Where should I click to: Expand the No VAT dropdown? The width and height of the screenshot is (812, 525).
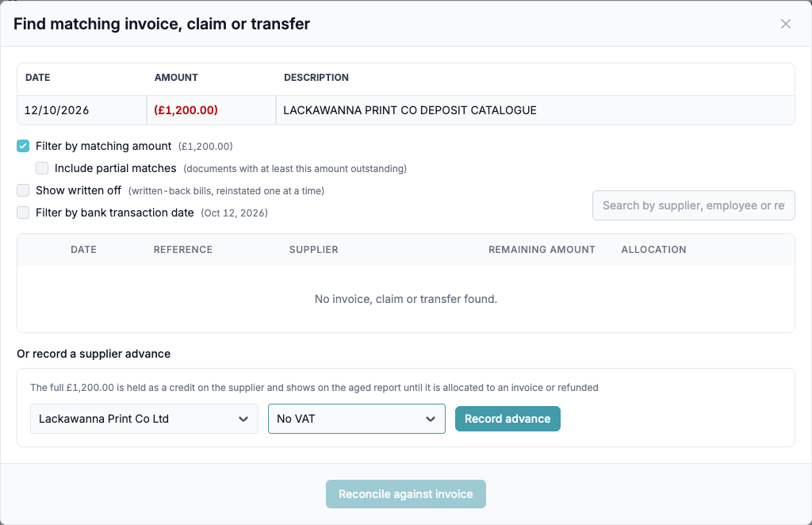point(356,419)
